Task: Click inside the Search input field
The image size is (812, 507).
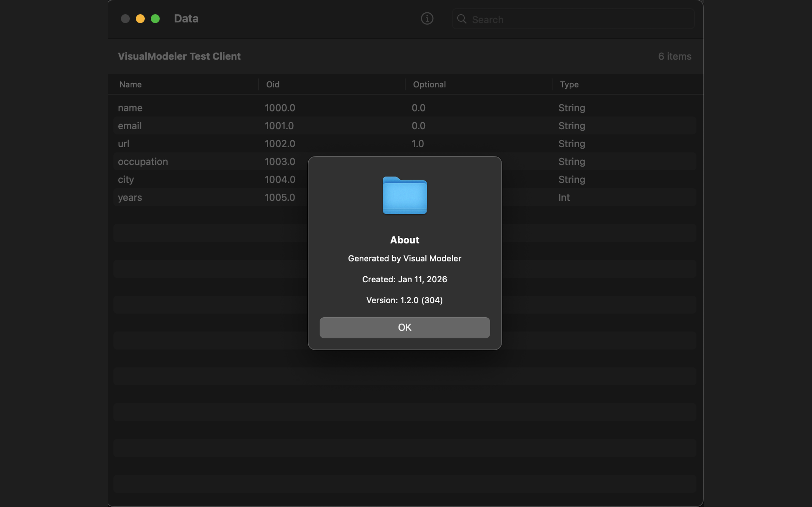Action: coord(570,19)
